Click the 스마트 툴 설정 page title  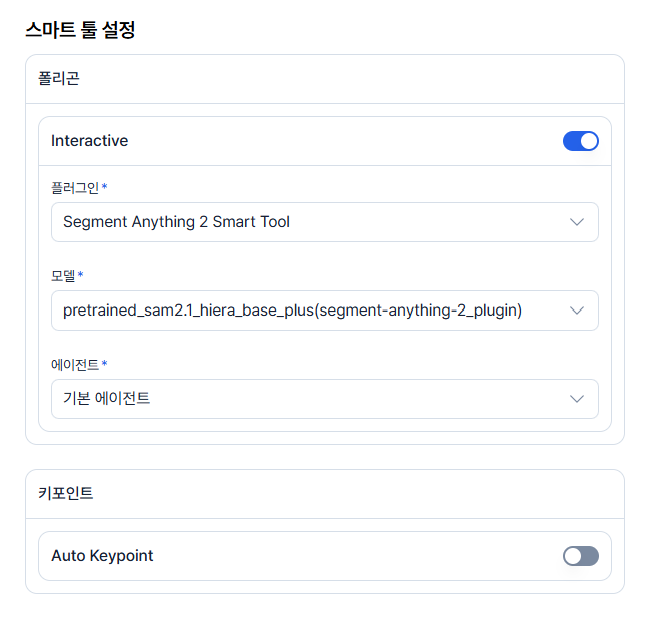pyautogui.click(x=80, y=30)
